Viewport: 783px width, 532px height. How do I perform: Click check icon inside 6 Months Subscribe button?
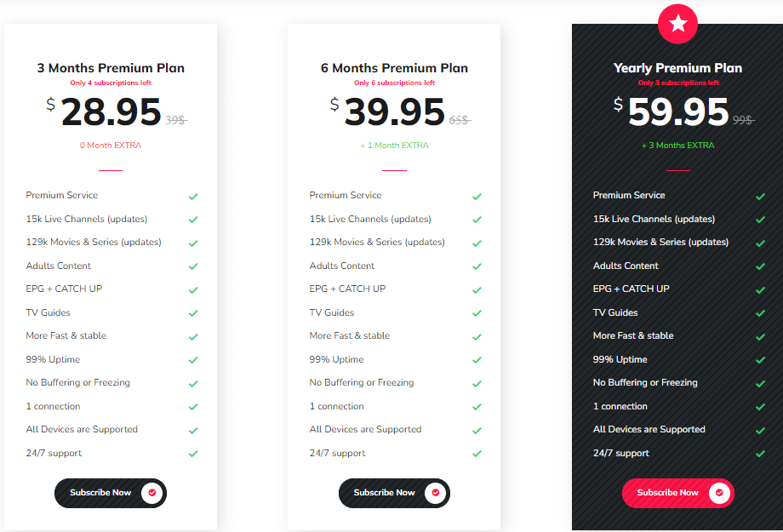[436, 493]
